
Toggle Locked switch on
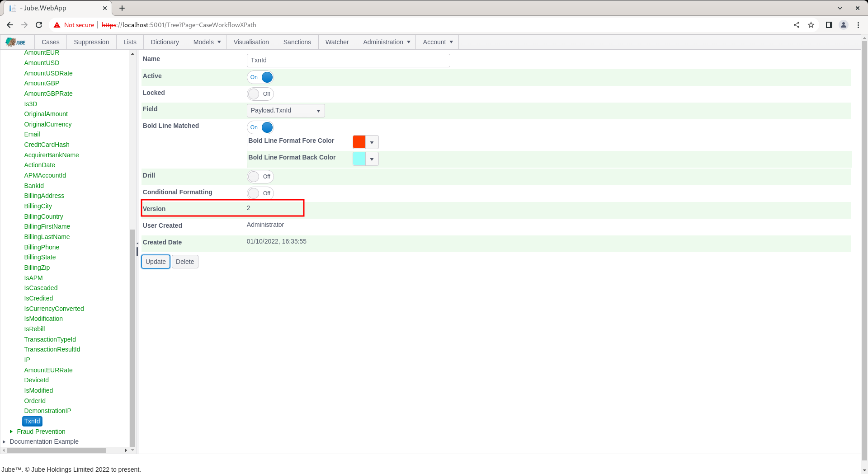pos(260,94)
